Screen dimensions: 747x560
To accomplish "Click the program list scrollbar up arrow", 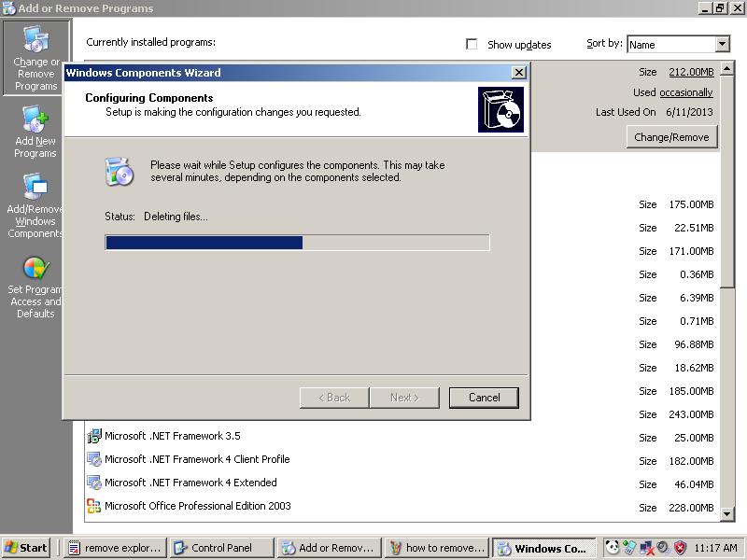I will pos(726,68).
